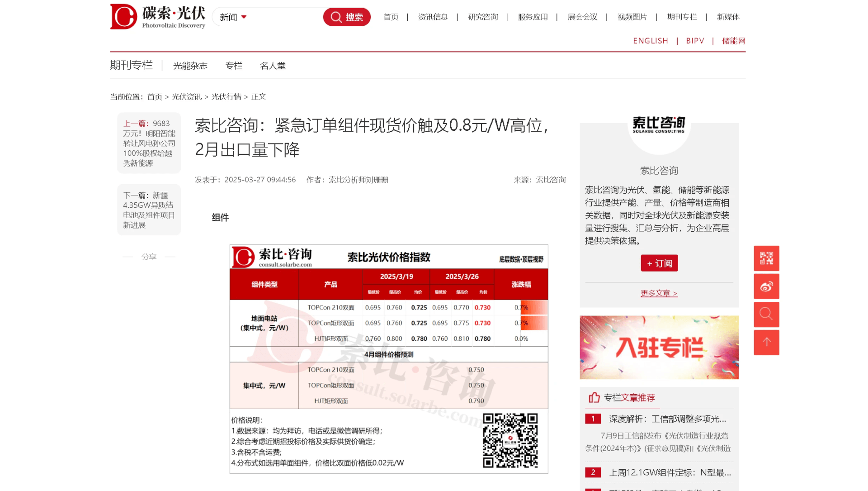This screenshot has width=868, height=491.
Task: Click the publish date 2025-03-27 09:44:56
Action: (260, 180)
